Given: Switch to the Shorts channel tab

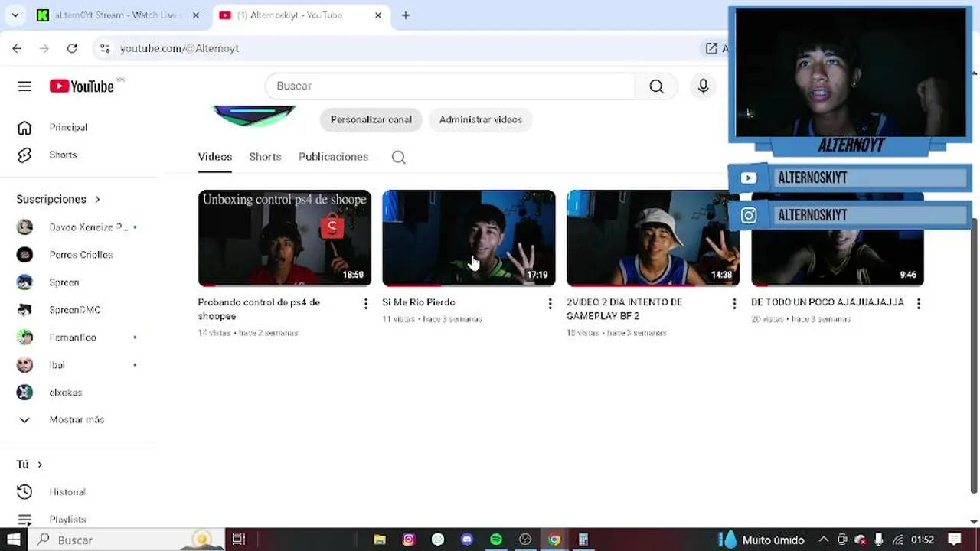Looking at the screenshot, I should (265, 157).
